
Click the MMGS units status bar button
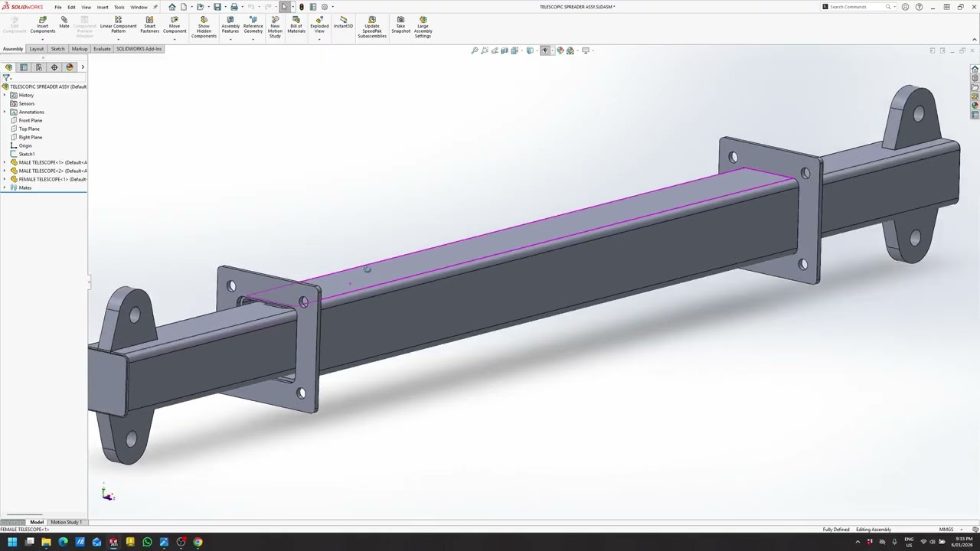(946, 530)
